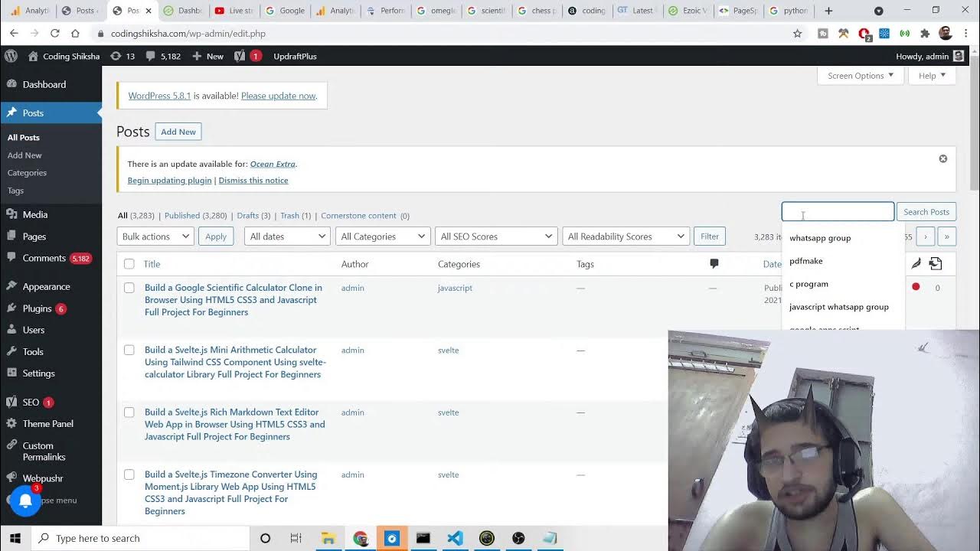Click inside the Search Posts input field

(837, 212)
